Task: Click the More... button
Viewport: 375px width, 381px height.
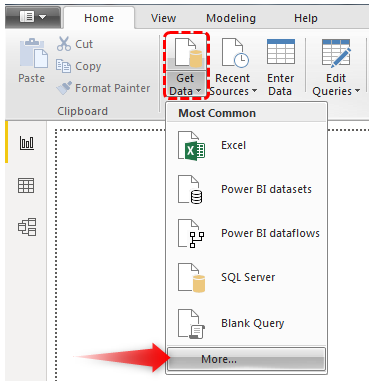Action: (x=246, y=359)
